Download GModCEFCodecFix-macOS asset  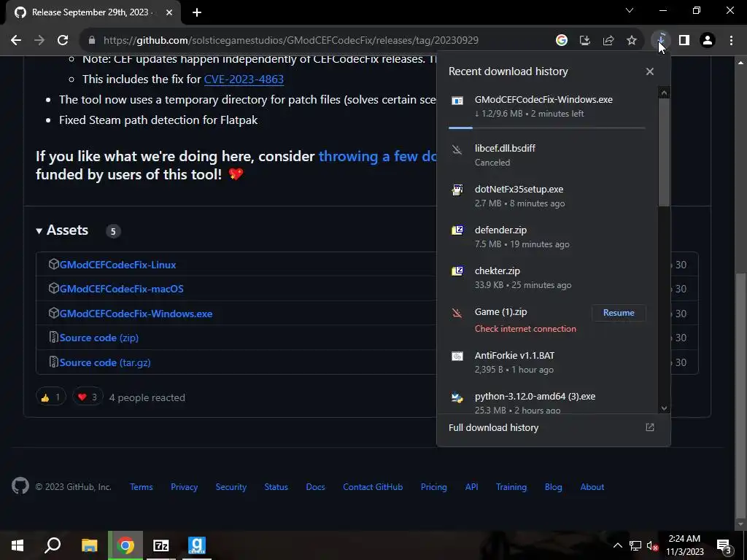[122, 289]
